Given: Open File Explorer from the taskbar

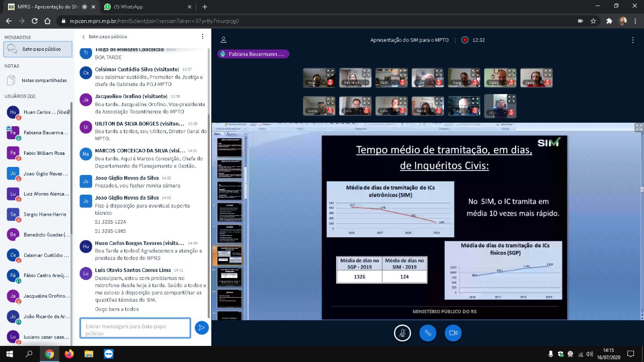Looking at the screenshot, I should 89,354.
